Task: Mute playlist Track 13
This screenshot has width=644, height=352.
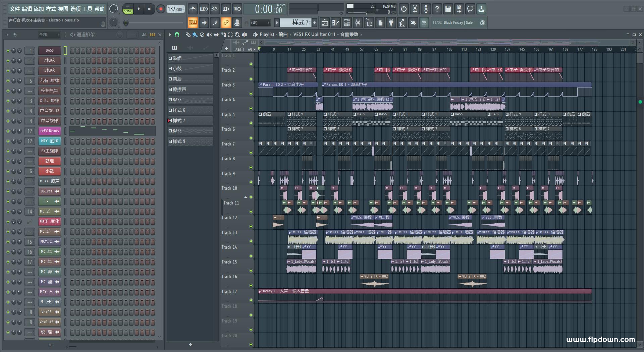Action: click(x=251, y=241)
